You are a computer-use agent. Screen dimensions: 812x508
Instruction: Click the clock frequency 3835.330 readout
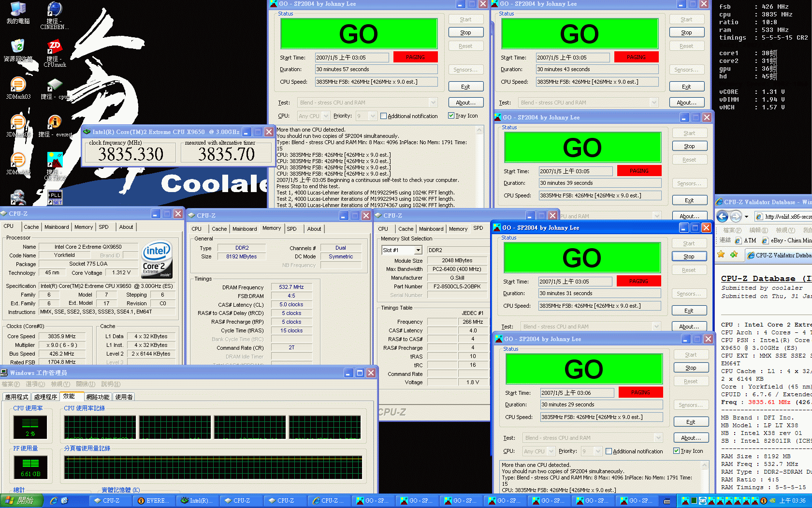pos(130,154)
